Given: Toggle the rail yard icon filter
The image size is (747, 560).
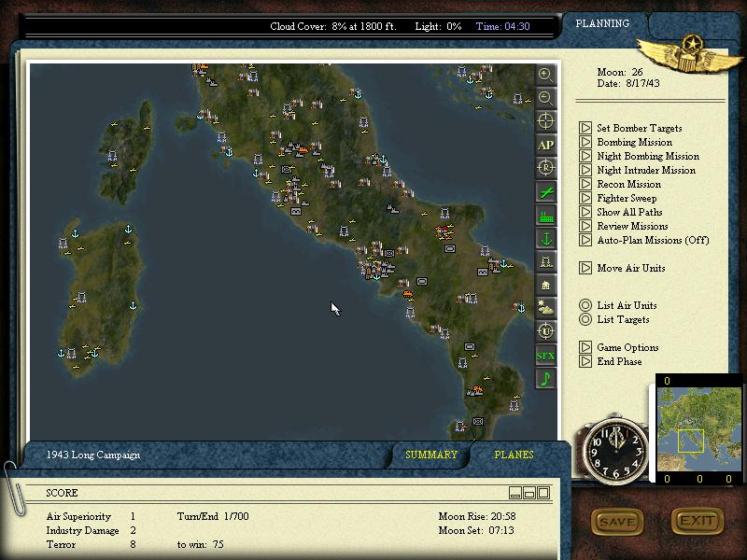Looking at the screenshot, I should pos(546,262).
